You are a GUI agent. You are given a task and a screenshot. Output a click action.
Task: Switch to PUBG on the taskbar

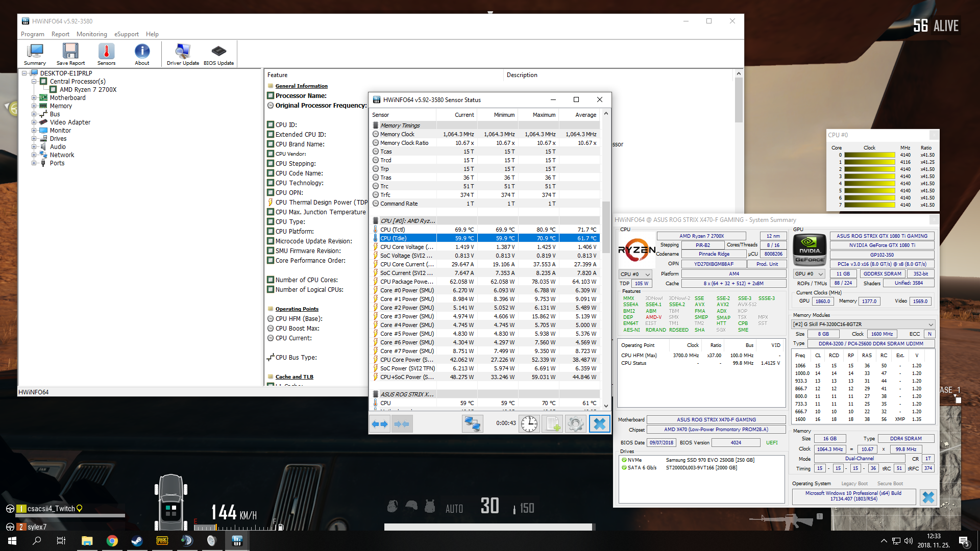tap(162, 541)
